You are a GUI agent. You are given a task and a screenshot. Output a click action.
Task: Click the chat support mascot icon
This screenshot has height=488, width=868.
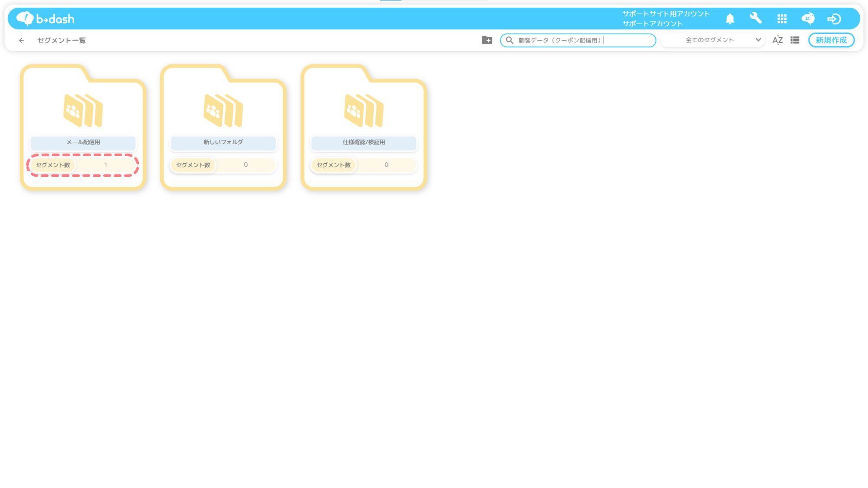point(808,19)
